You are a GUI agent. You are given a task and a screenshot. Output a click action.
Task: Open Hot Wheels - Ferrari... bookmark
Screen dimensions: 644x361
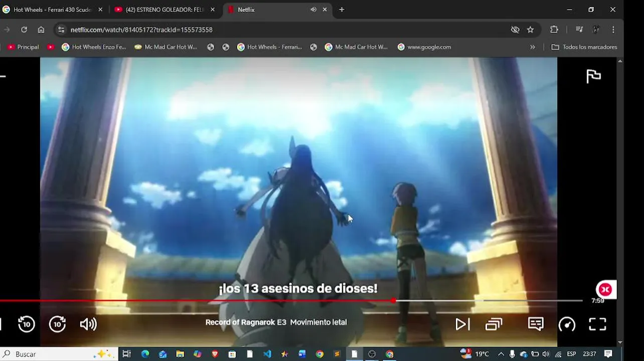[x=269, y=47]
